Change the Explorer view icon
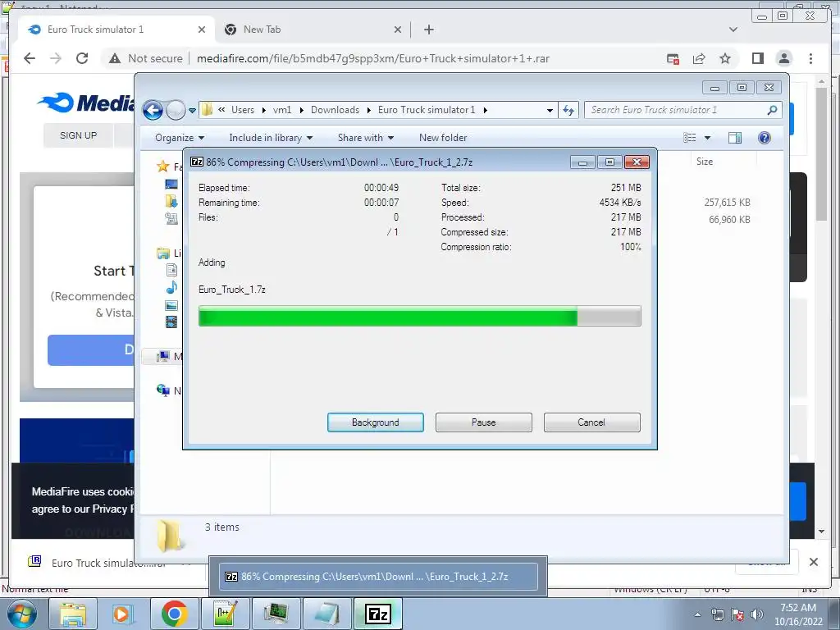Image resolution: width=840 pixels, height=630 pixels. pos(689,138)
